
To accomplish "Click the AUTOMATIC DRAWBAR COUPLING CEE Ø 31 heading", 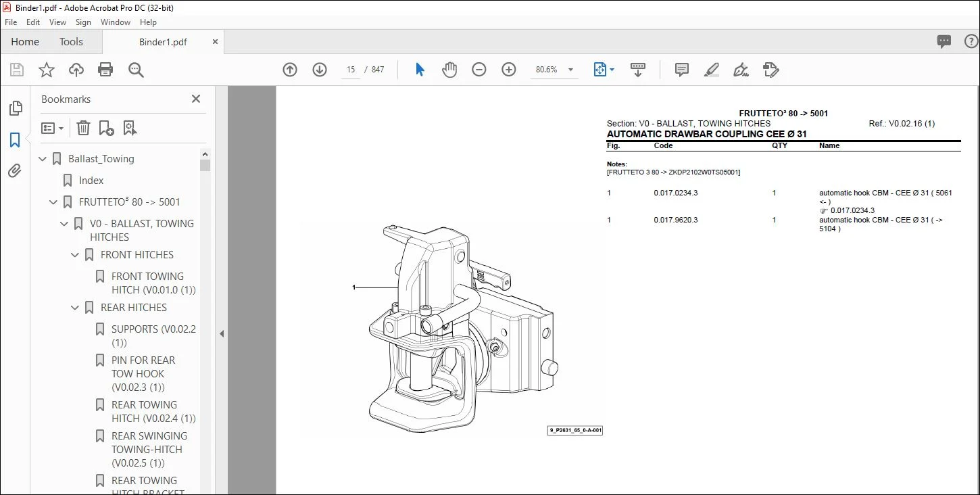I will point(707,134).
